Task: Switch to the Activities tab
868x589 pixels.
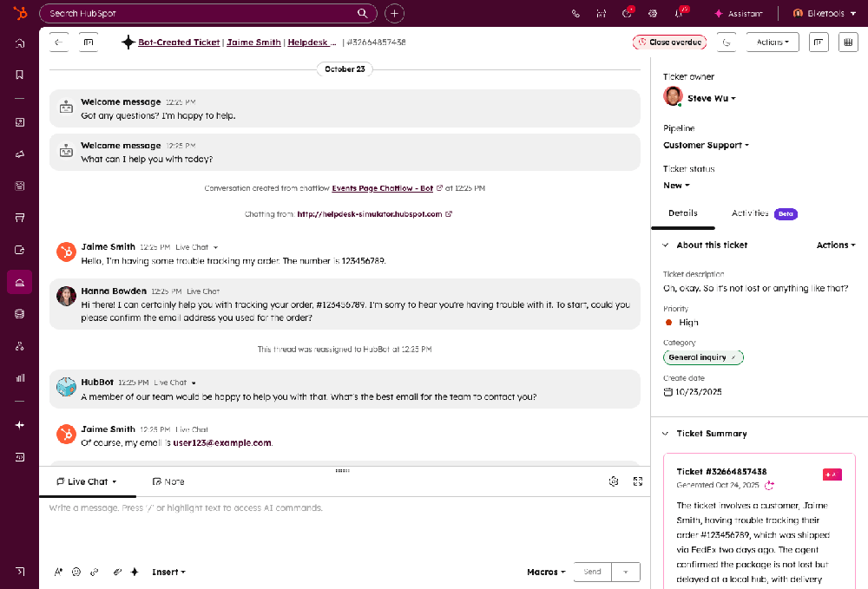Action: (764, 213)
